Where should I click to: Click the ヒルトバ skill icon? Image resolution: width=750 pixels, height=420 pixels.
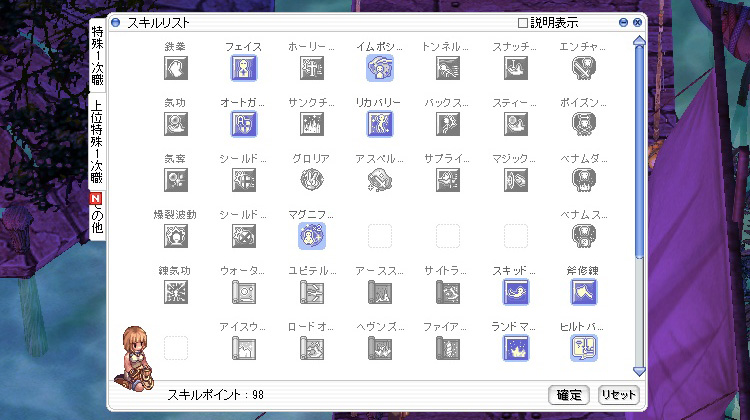pyautogui.click(x=584, y=348)
